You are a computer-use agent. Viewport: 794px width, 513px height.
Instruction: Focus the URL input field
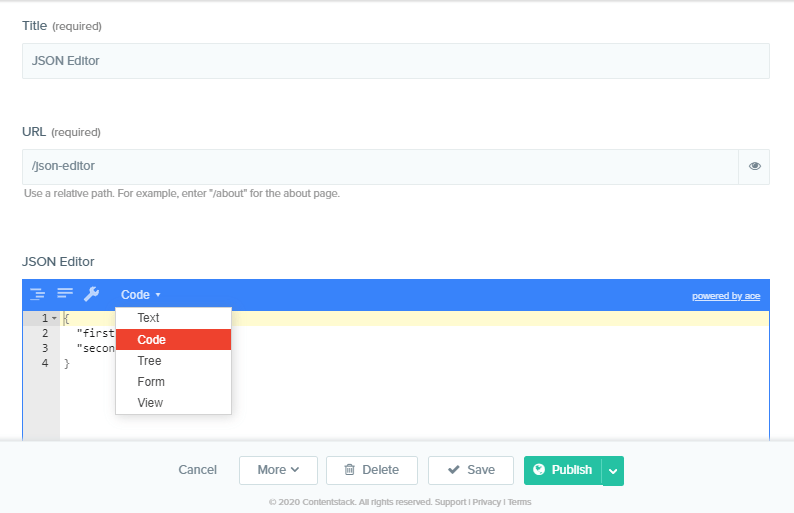(x=380, y=167)
